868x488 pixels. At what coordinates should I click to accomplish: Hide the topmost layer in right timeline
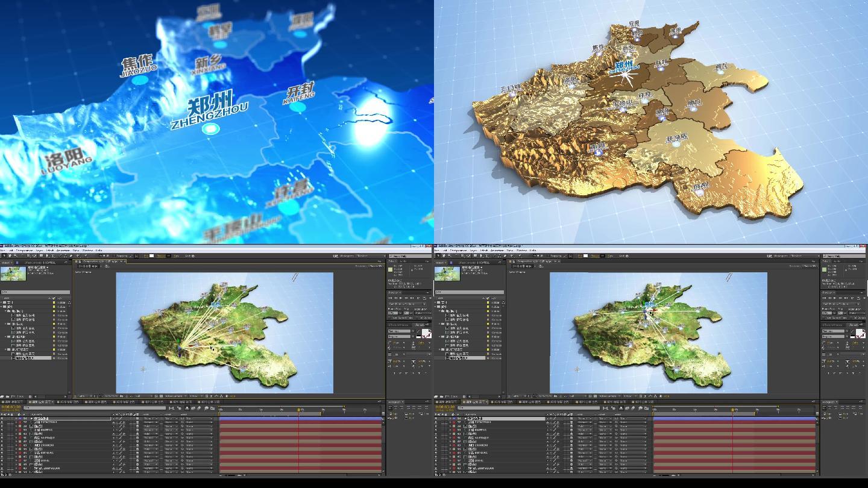[x=436, y=418]
